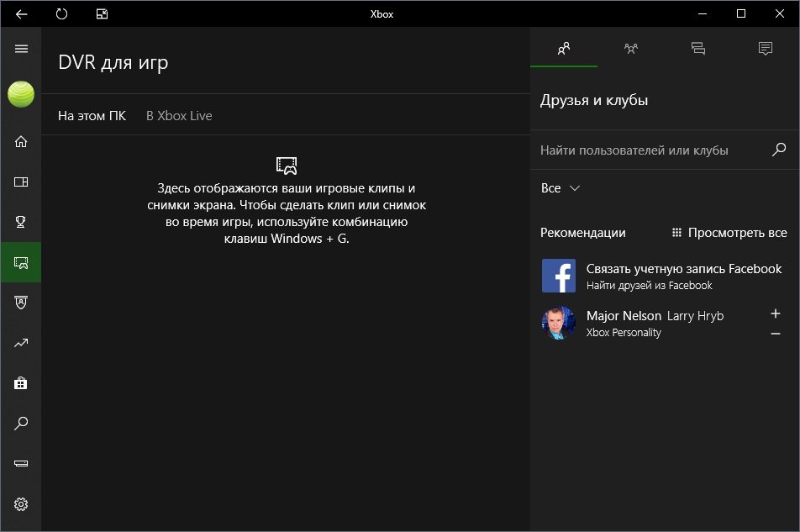Click the Facebook logo thumbnail
This screenshot has width=800, height=532.
pyautogui.click(x=559, y=276)
